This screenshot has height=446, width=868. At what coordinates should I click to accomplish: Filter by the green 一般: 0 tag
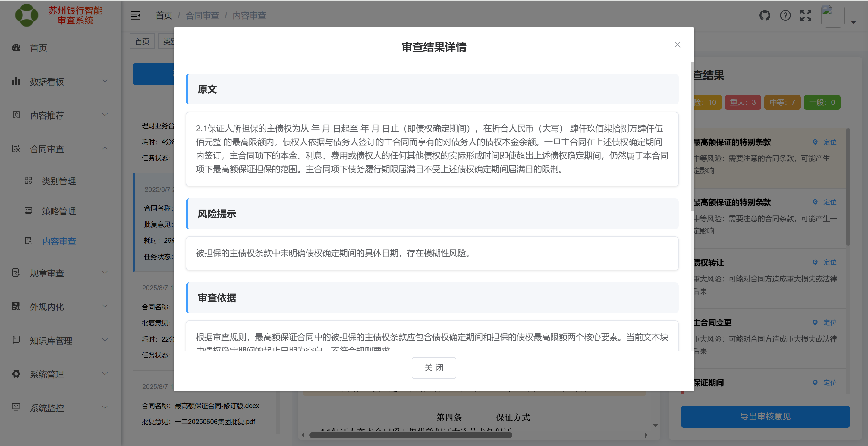822,102
